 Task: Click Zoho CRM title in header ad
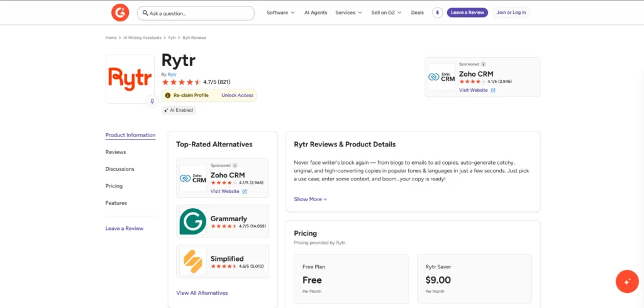(x=476, y=74)
